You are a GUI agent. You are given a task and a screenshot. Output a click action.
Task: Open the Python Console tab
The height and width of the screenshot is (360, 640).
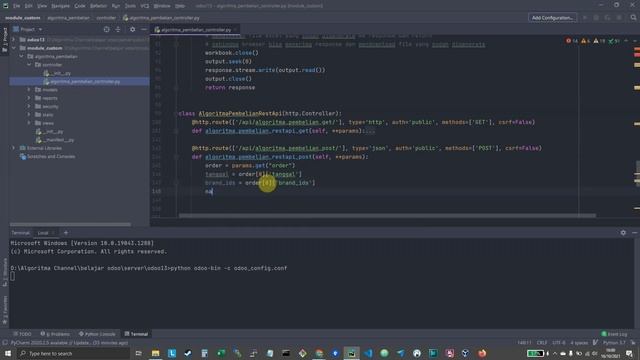97,334
